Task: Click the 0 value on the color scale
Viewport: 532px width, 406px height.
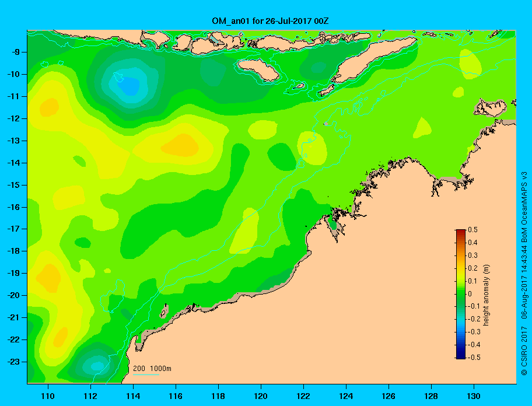Action: [x=470, y=294]
